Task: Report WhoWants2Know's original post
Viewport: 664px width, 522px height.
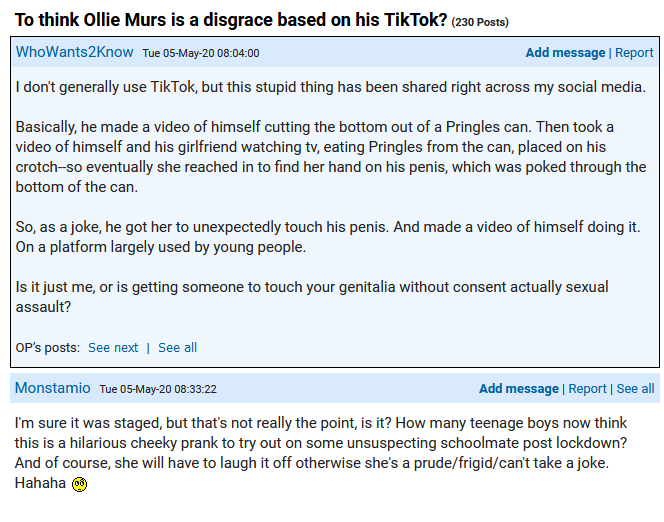Action: click(634, 52)
